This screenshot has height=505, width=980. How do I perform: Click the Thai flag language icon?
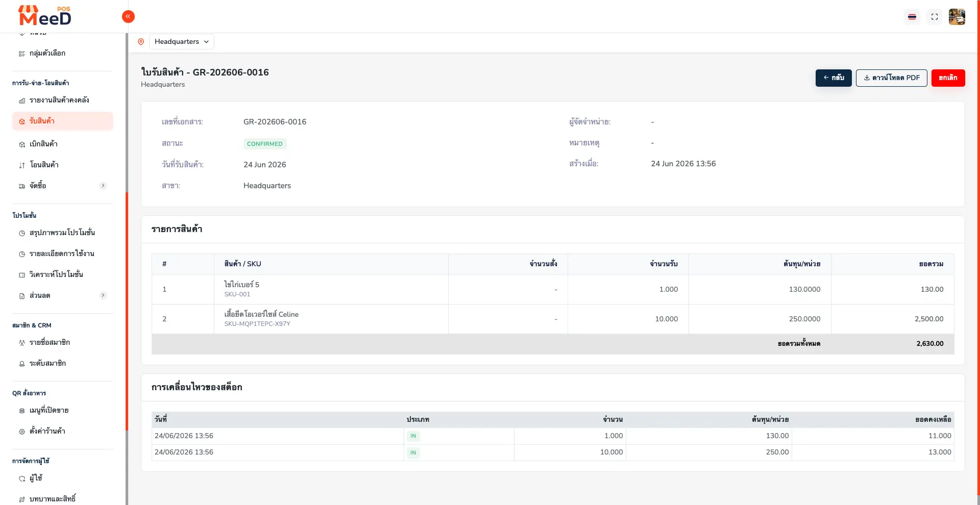pyautogui.click(x=912, y=17)
